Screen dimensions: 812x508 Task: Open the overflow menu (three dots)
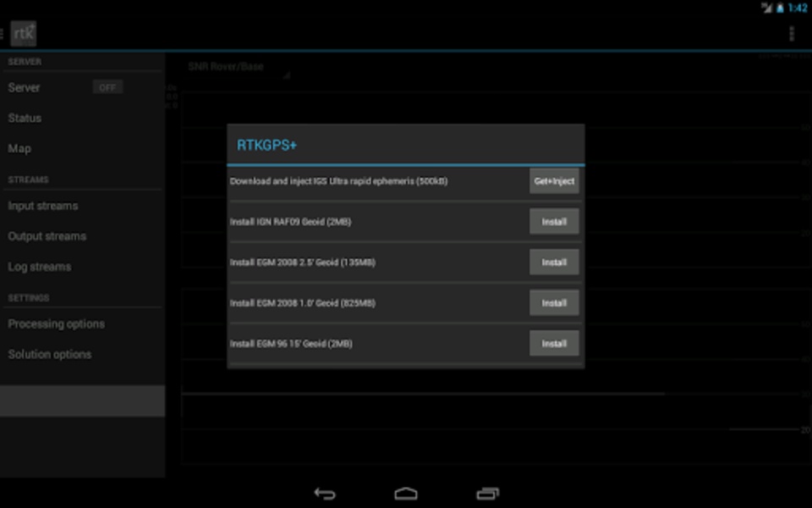coord(792,34)
